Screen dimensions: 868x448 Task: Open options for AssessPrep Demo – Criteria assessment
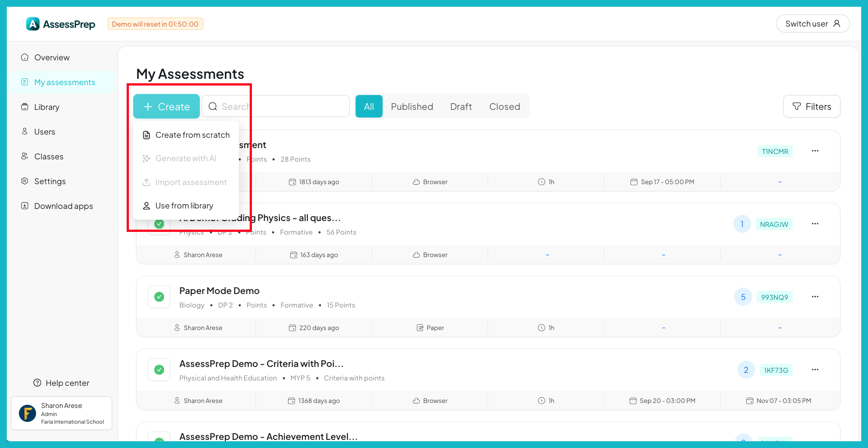(815, 370)
